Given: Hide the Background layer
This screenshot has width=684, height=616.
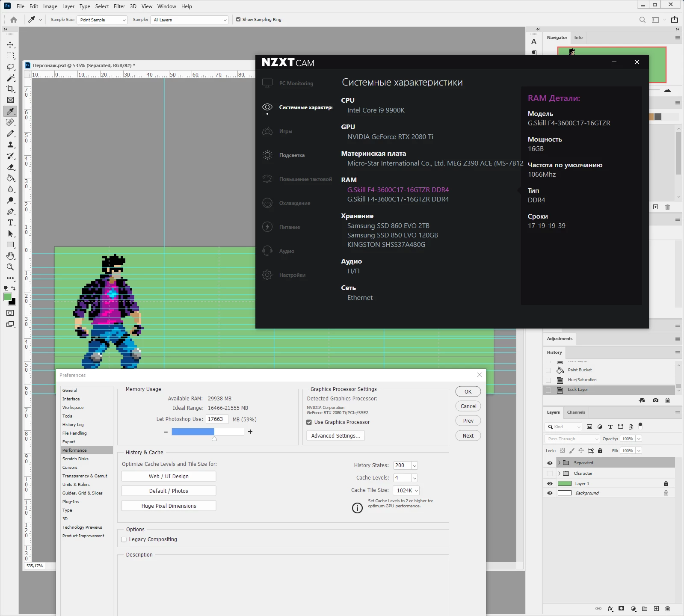Looking at the screenshot, I should click(550, 493).
